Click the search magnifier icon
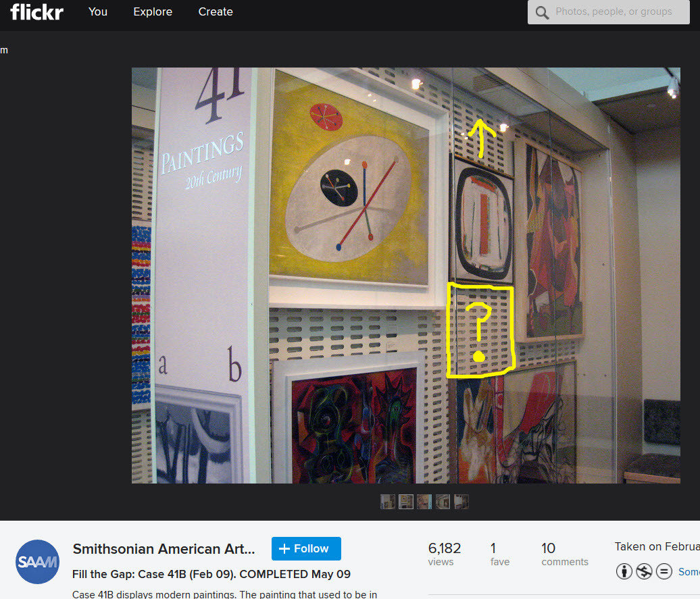This screenshot has width=700, height=599. pos(541,13)
